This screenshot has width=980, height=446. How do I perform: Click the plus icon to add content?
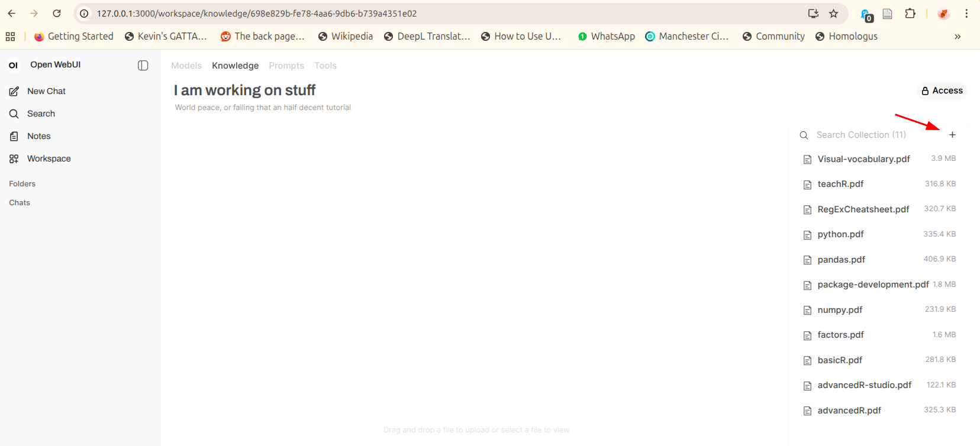pyautogui.click(x=952, y=135)
